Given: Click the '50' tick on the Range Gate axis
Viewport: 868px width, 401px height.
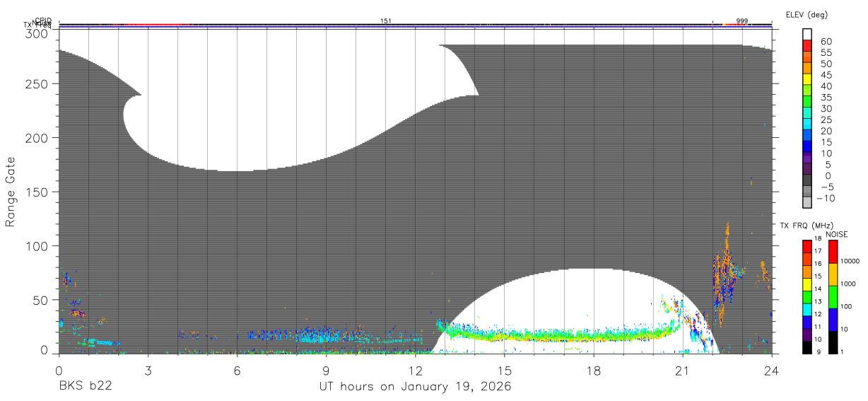Looking at the screenshot, I should 42,300.
